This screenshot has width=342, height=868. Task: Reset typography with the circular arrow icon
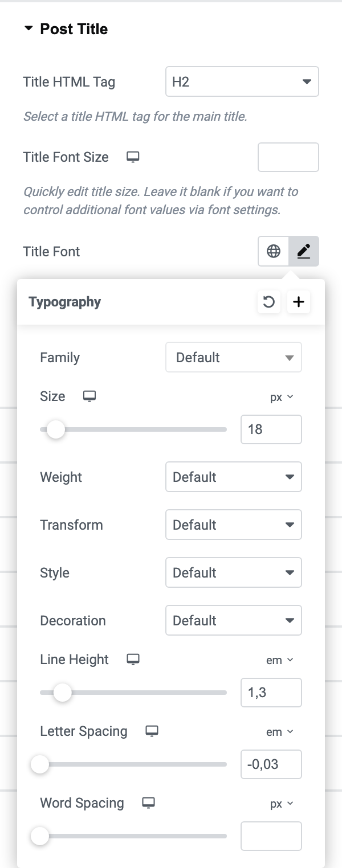click(269, 302)
